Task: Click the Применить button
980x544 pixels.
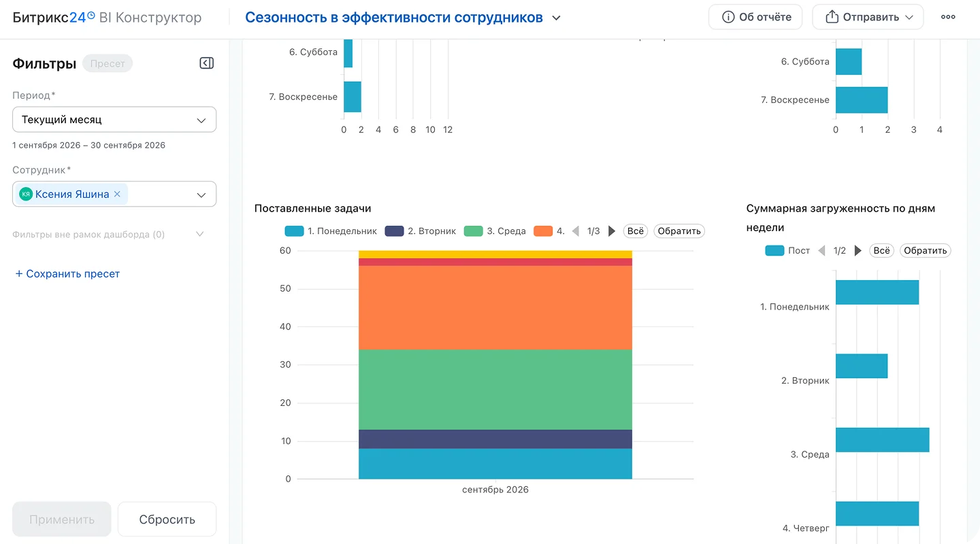Action: click(62, 520)
